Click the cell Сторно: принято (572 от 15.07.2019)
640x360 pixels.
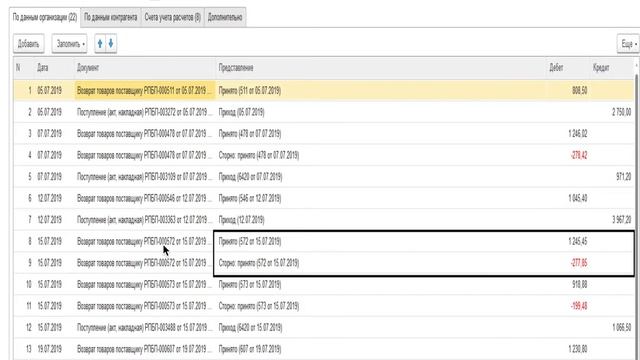point(259,263)
